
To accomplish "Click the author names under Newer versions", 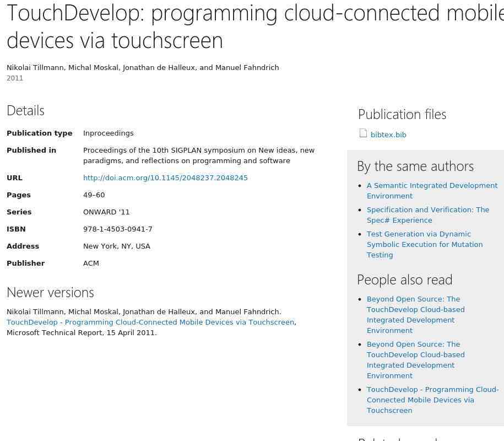I will (x=144, y=311).
